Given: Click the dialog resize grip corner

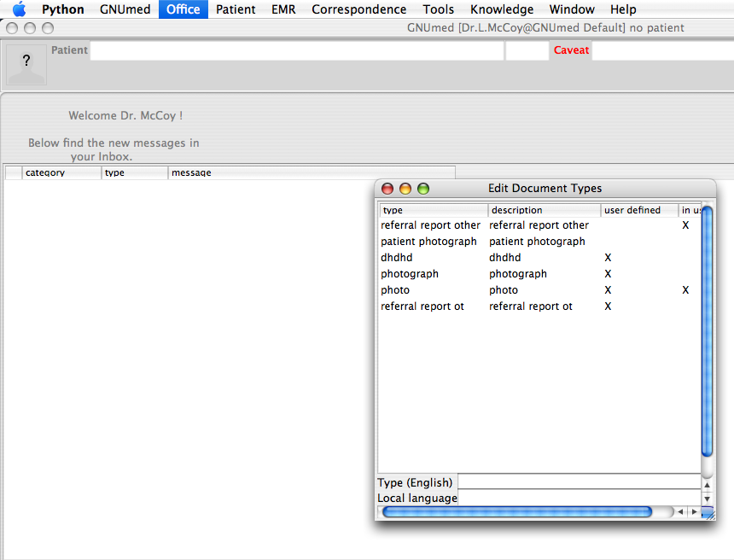Looking at the screenshot, I should pyautogui.click(x=708, y=513).
